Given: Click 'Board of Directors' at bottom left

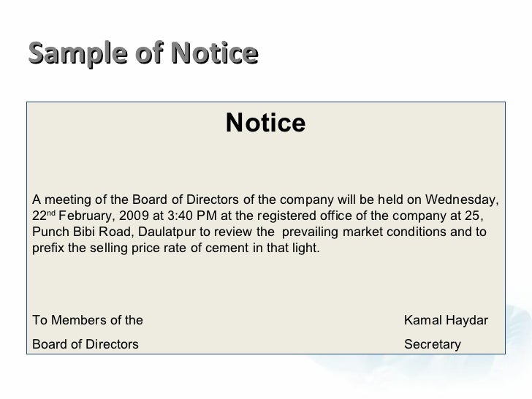Looking at the screenshot, I should click(85, 344).
